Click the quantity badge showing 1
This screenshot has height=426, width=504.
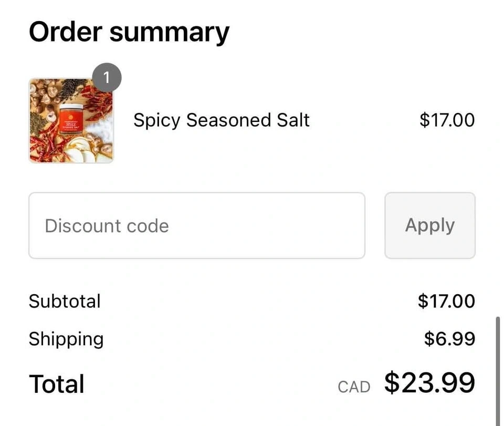[107, 78]
